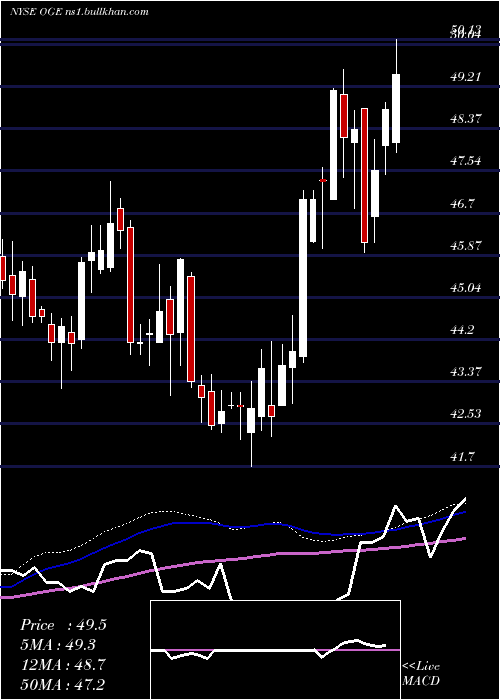
Task: Click the Price : 49.5 readout
Action: click(63, 625)
